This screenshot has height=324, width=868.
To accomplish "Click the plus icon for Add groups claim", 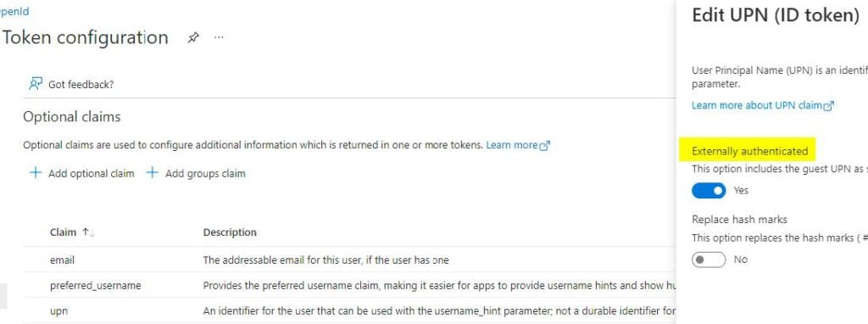I will [152, 173].
